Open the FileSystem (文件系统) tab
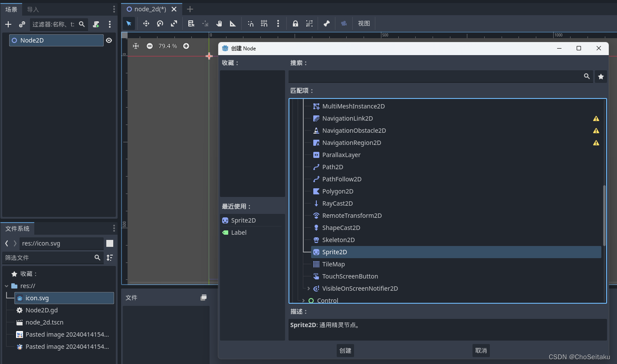The width and height of the screenshot is (617, 364). [17, 229]
